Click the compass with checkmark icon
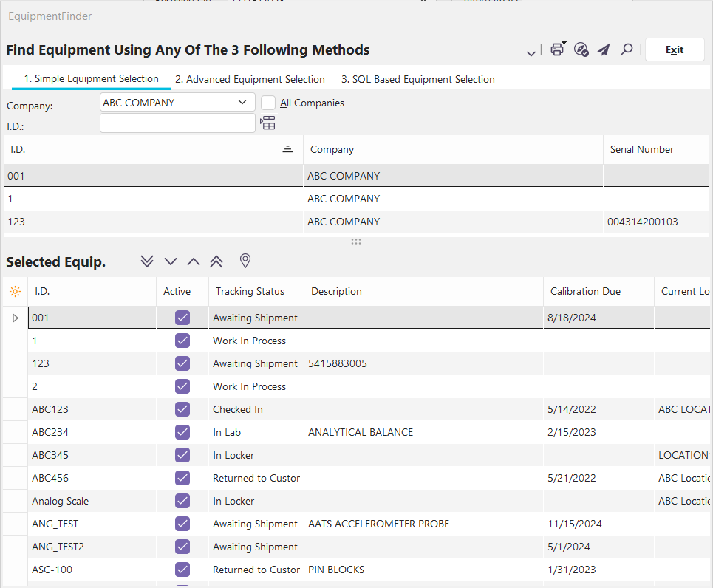 pos(581,49)
